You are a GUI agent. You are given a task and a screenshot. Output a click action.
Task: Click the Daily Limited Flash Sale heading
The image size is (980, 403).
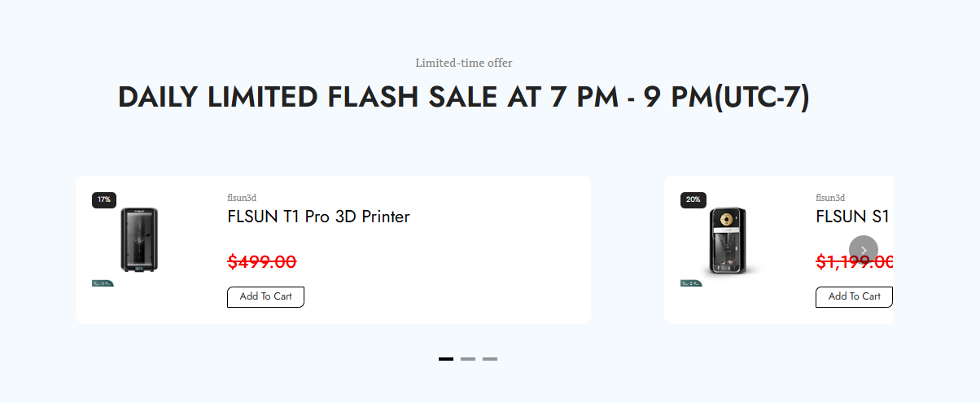(464, 98)
